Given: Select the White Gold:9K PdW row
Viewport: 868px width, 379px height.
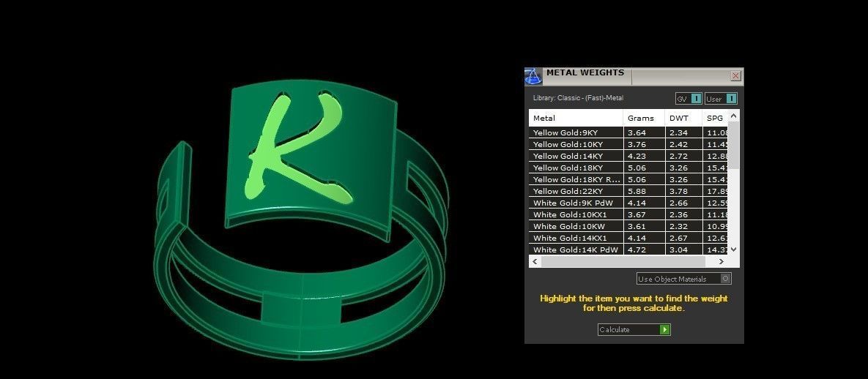Looking at the screenshot, I should (x=628, y=203).
